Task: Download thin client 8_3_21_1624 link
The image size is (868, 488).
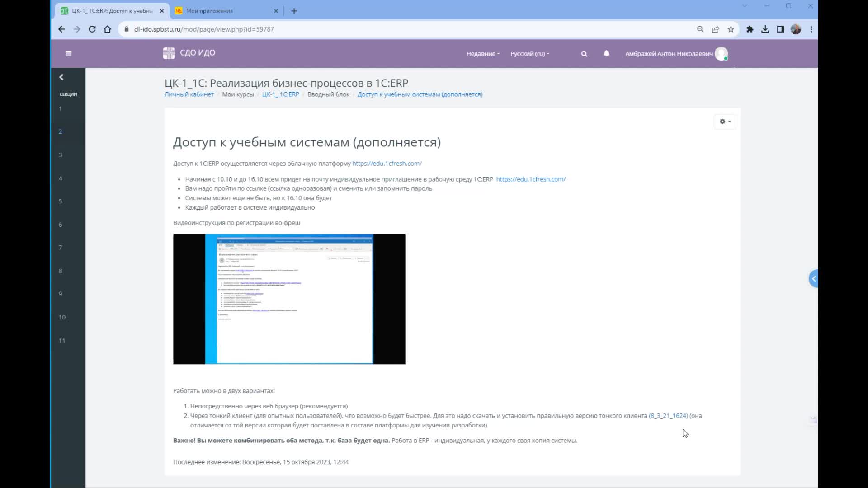Action: 668,416
